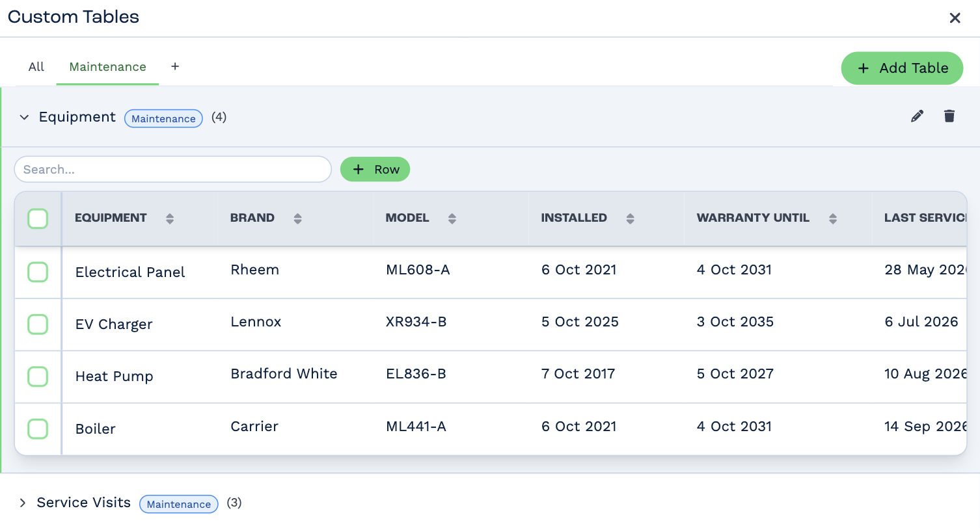The height and width of the screenshot is (528, 980).
Task: Select the Boiler row checkbox
Action: [38, 429]
